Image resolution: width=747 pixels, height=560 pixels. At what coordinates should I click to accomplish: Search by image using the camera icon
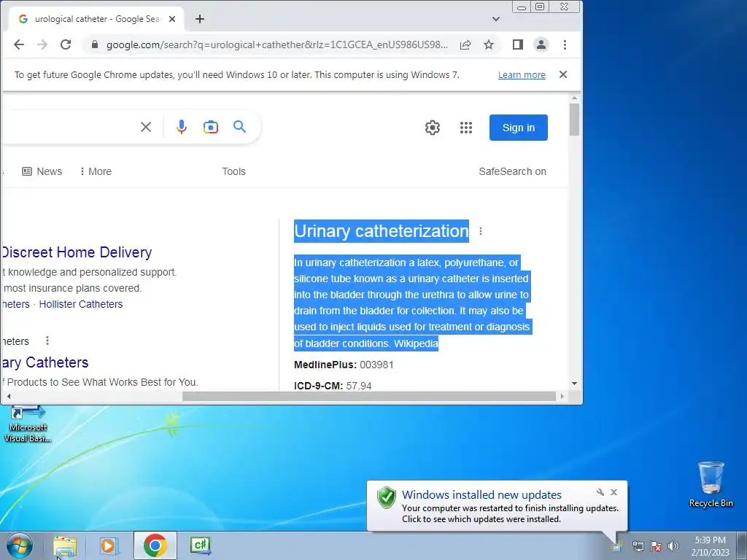(x=211, y=127)
